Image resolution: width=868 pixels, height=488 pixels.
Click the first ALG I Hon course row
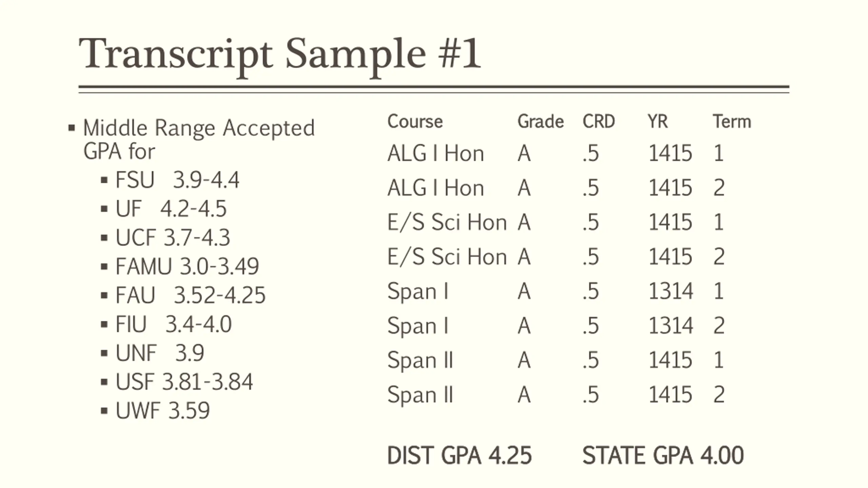(x=556, y=153)
